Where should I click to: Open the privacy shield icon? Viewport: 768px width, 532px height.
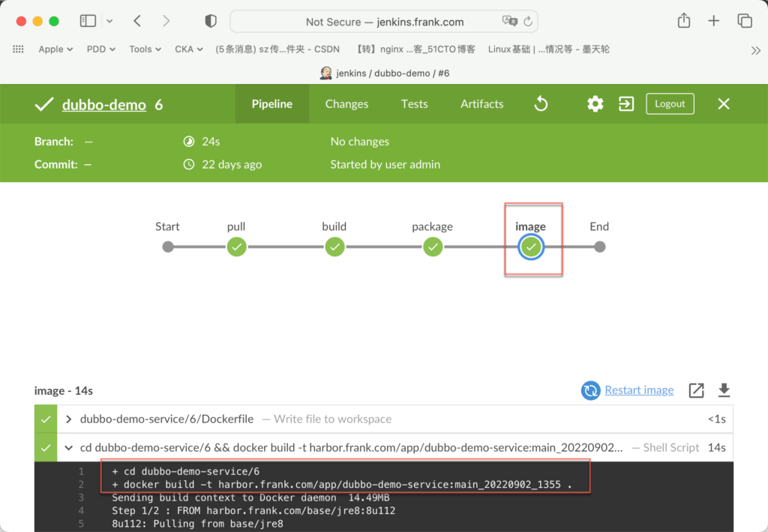[x=211, y=21]
